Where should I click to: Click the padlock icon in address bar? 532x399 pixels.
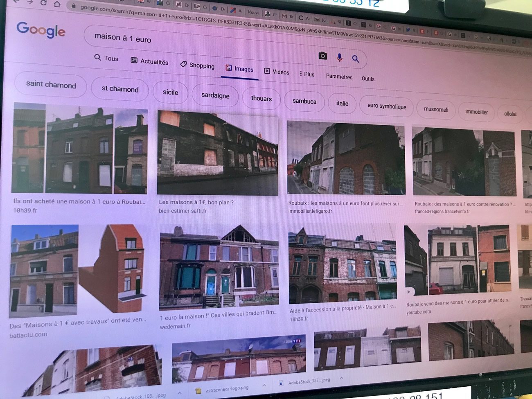(x=74, y=6)
